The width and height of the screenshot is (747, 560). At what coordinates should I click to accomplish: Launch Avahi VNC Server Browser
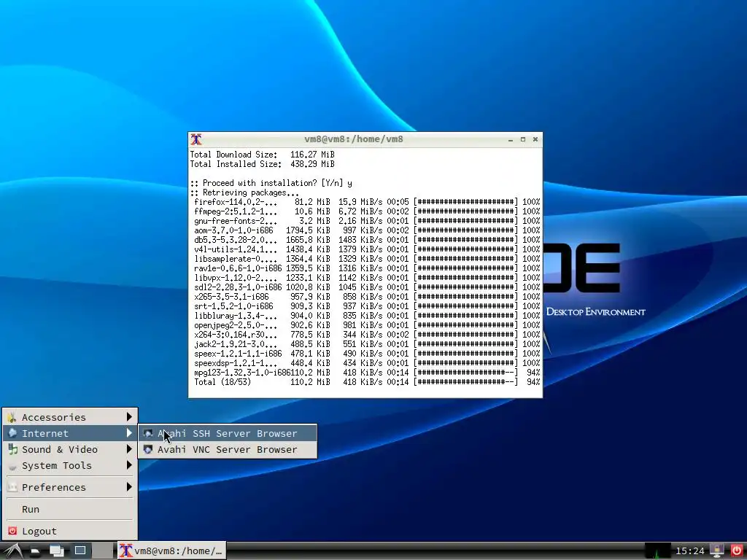click(228, 449)
